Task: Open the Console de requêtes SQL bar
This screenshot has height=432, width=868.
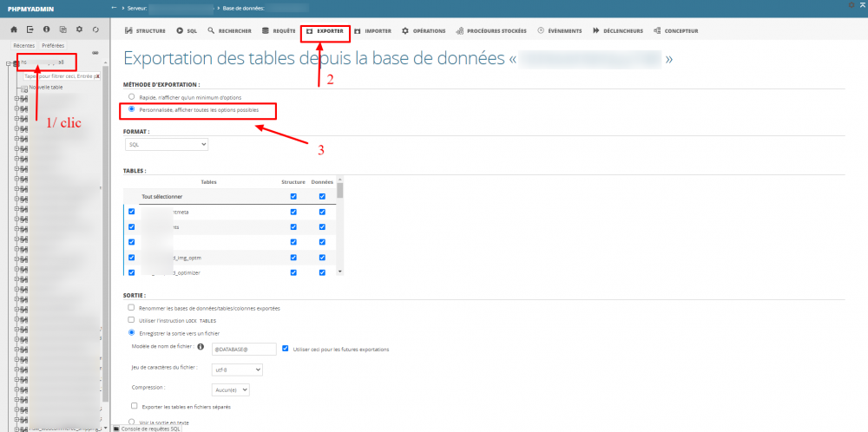Action: point(147,429)
